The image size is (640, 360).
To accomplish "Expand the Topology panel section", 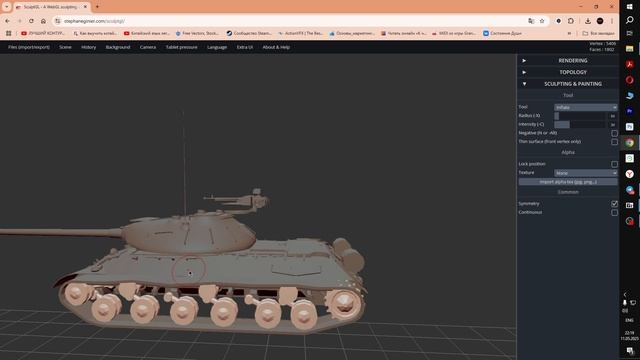I will coord(568,72).
